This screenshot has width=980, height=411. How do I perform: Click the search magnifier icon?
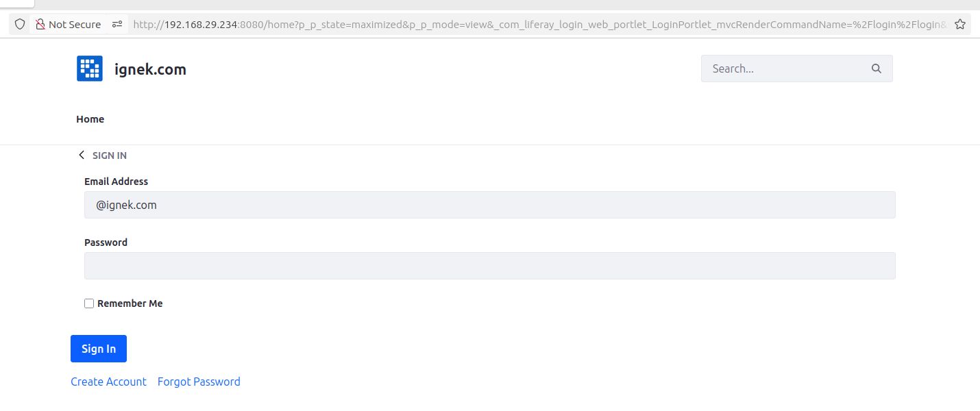[876, 68]
